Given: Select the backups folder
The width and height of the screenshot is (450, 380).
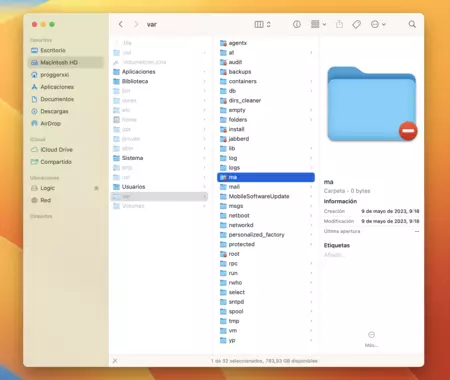Looking at the screenshot, I should (x=266, y=72).
